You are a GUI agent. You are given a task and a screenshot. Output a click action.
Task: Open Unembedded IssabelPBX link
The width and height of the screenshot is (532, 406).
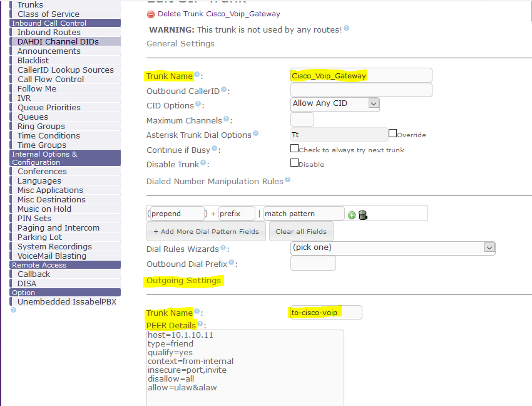[x=66, y=301]
